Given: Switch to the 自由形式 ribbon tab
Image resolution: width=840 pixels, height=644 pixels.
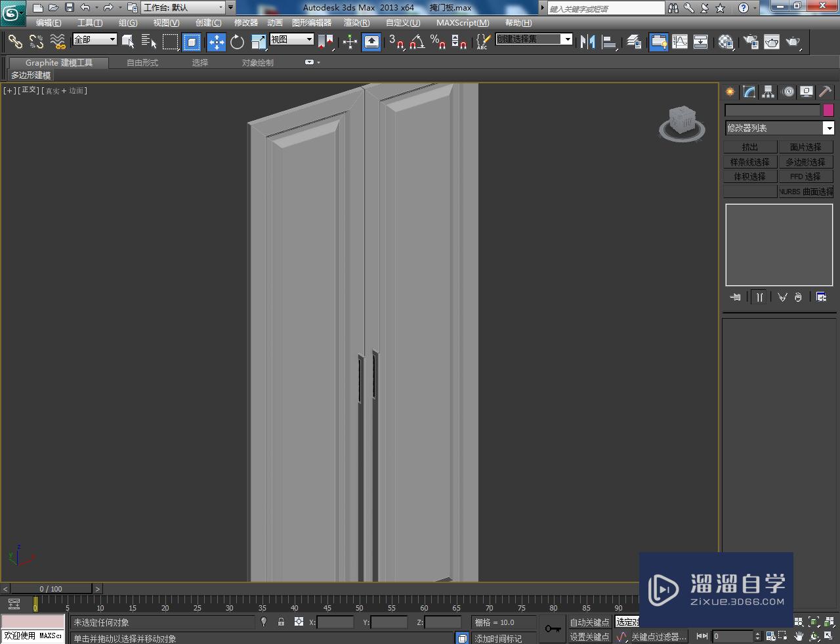Looking at the screenshot, I should coord(142,63).
